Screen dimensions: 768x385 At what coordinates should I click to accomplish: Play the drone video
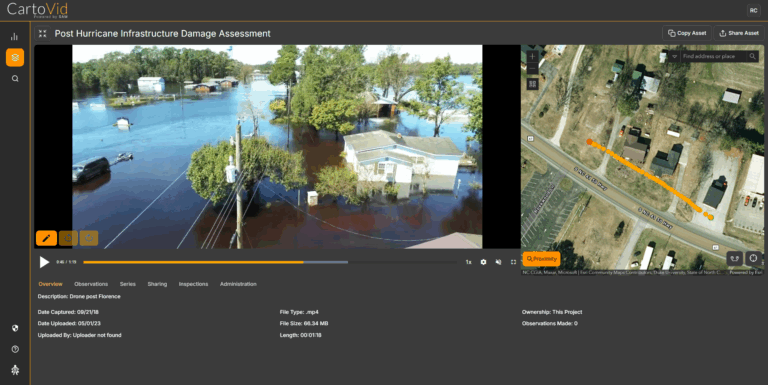44,262
